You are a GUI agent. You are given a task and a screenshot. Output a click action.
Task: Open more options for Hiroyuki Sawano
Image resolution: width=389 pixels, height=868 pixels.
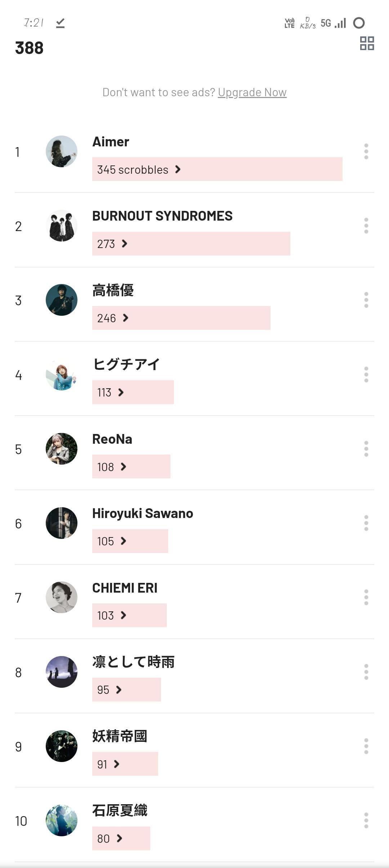pos(366,523)
